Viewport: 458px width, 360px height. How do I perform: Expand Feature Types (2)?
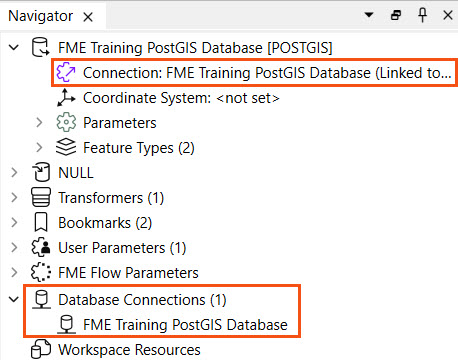[39, 147]
